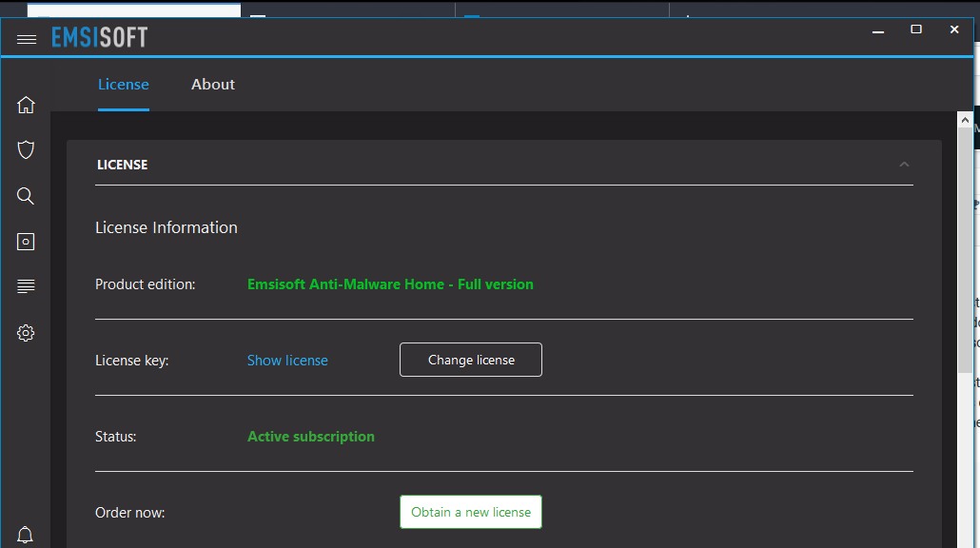Go to the Home overview icon
The width and height of the screenshot is (980, 548).
click(26, 105)
